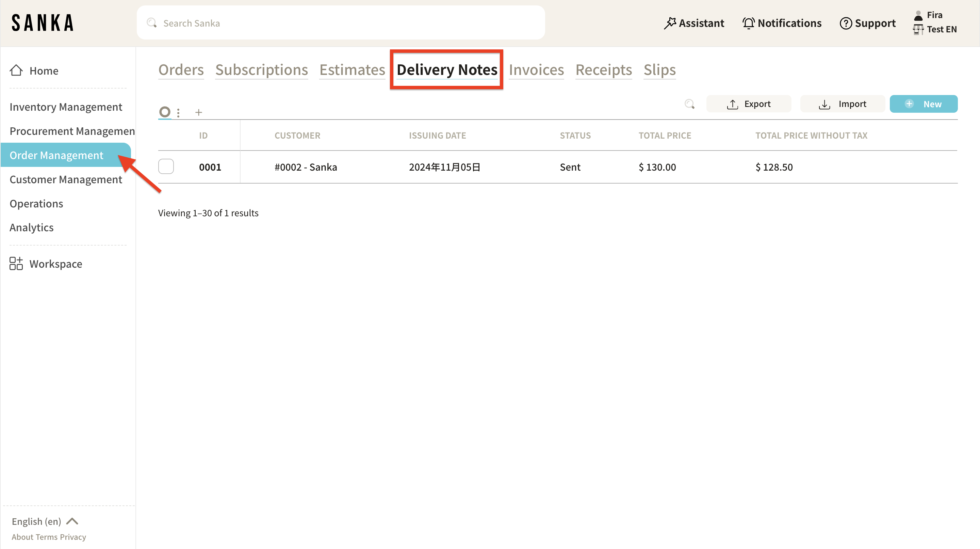Image resolution: width=980 pixels, height=549 pixels.
Task: Open the three-dot view options menu
Action: point(178,112)
